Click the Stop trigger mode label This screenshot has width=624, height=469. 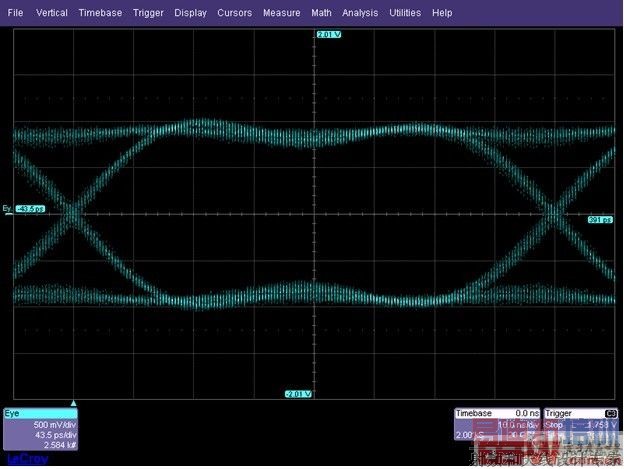click(554, 425)
